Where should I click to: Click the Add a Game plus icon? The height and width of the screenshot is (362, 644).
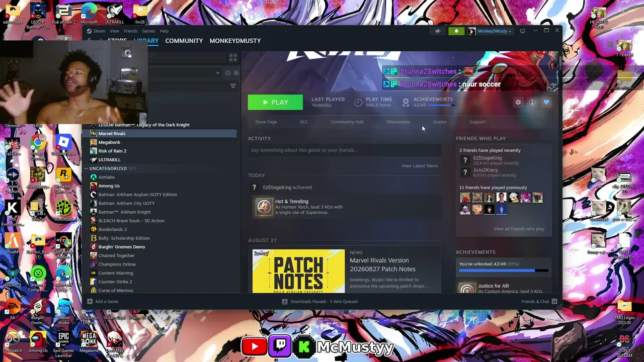(x=90, y=302)
